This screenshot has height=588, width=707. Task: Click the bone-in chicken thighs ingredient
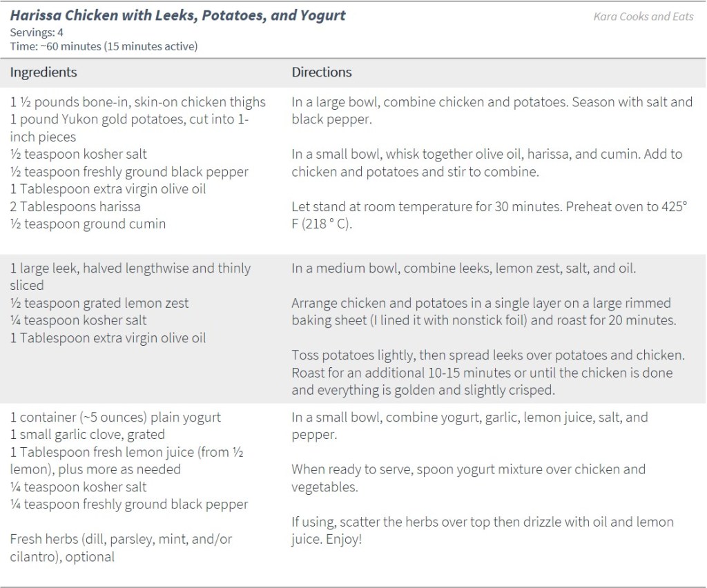(138, 102)
